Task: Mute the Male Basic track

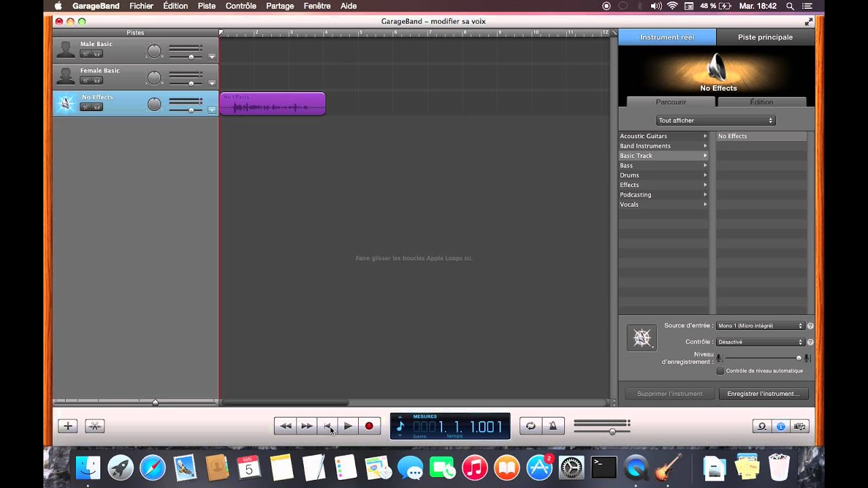Action: (86, 54)
